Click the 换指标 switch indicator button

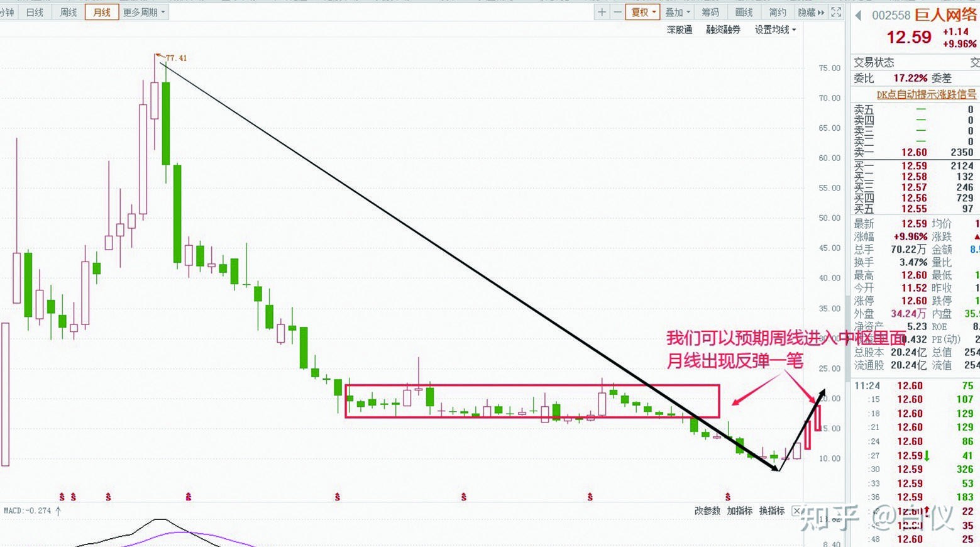tap(771, 511)
